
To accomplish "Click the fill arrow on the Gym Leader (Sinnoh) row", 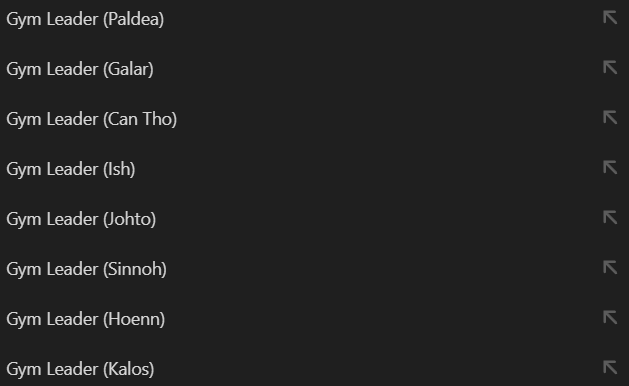I will (x=610, y=268).
